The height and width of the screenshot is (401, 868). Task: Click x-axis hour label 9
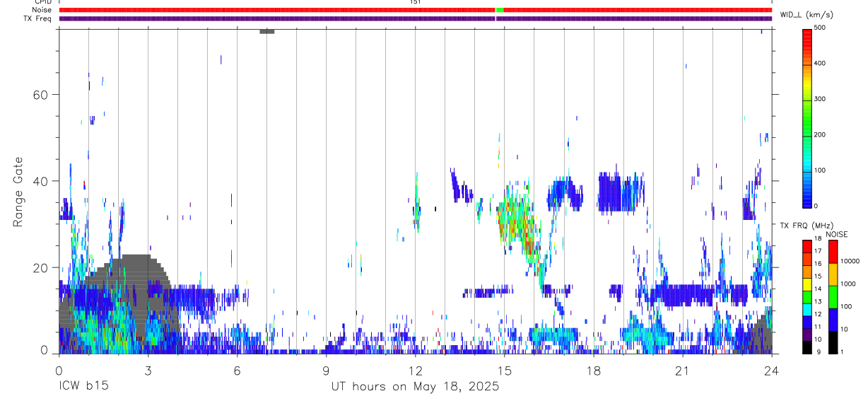coord(326,370)
